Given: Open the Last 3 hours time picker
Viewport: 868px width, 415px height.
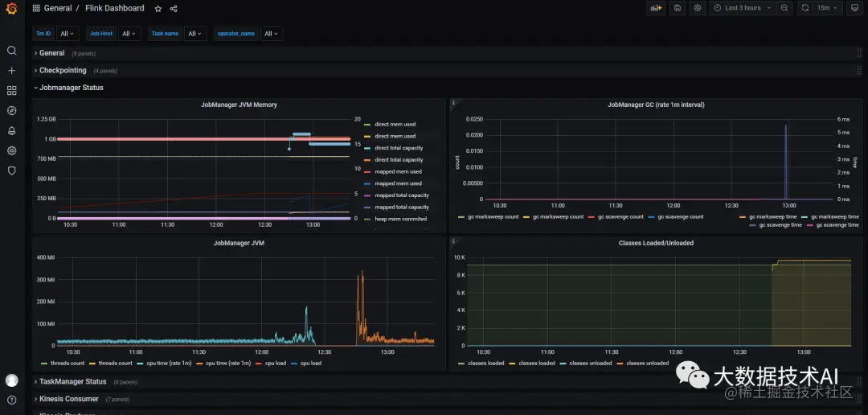Looking at the screenshot, I should point(742,8).
